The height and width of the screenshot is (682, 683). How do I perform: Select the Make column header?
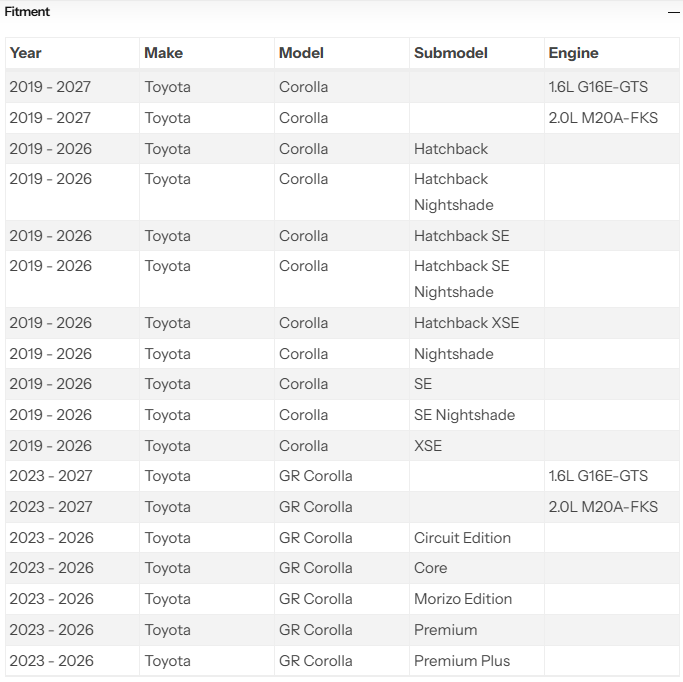coord(207,53)
